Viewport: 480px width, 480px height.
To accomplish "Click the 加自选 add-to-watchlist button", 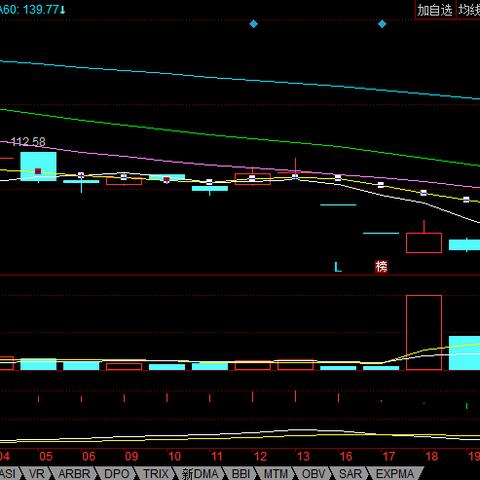I will (x=435, y=10).
